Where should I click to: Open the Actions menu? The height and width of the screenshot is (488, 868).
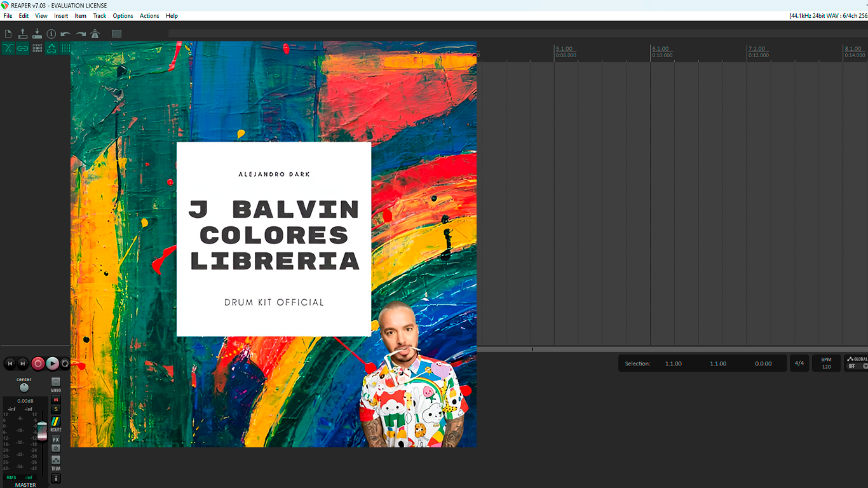pyautogui.click(x=149, y=16)
